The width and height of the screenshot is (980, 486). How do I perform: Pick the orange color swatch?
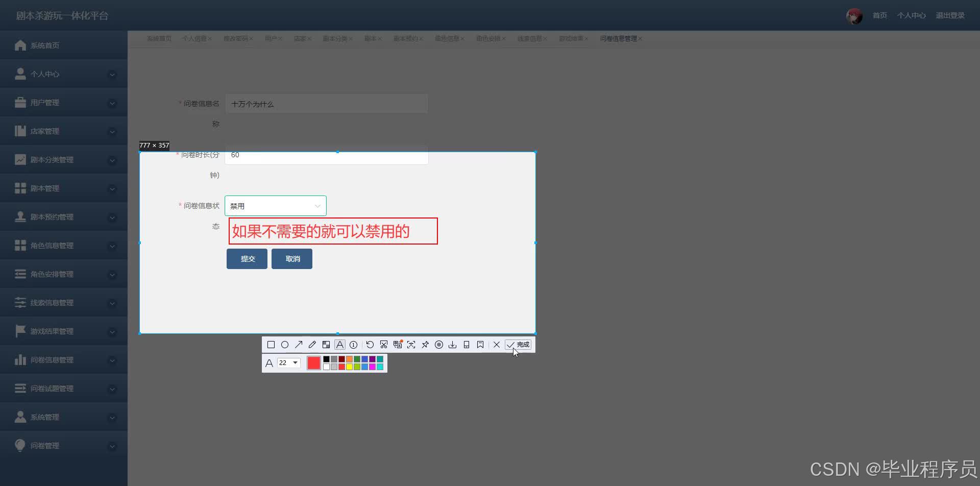pyautogui.click(x=349, y=359)
